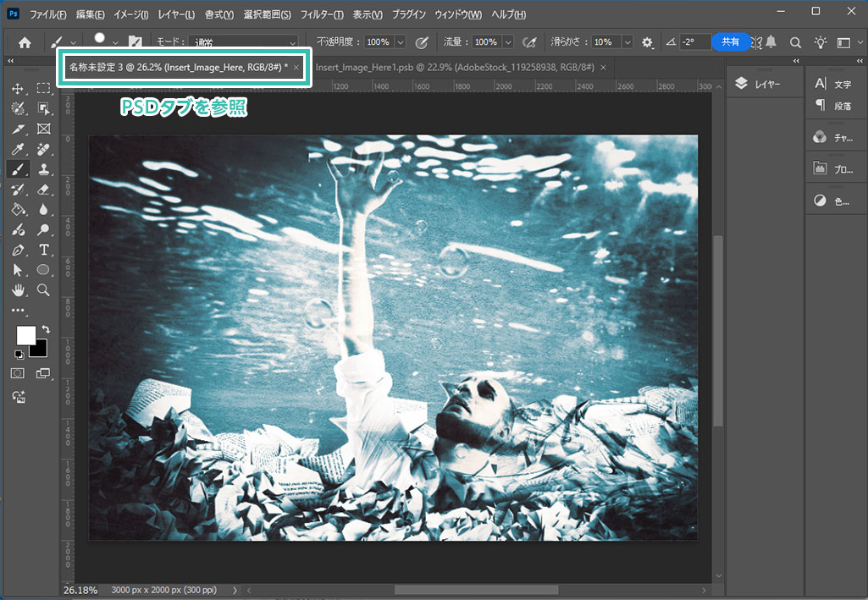Image resolution: width=868 pixels, height=600 pixels.
Task: Activate the Horizontal Type tool
Action: point(44,250)
